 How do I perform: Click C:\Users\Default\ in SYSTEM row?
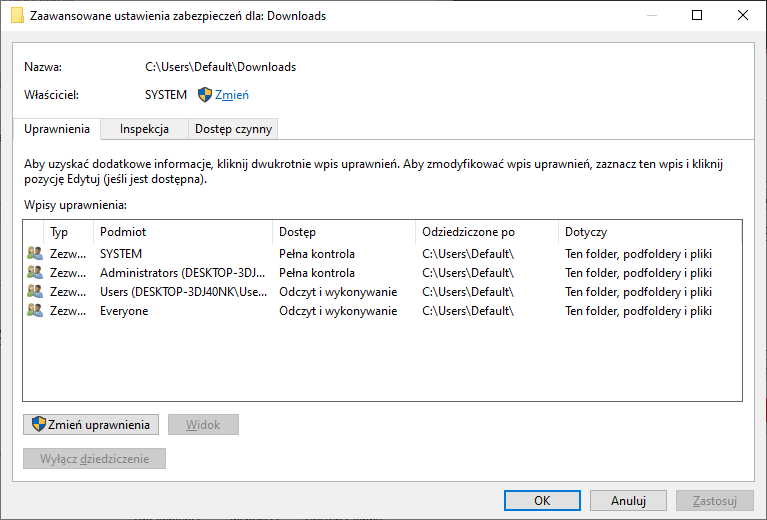(468, 254)
